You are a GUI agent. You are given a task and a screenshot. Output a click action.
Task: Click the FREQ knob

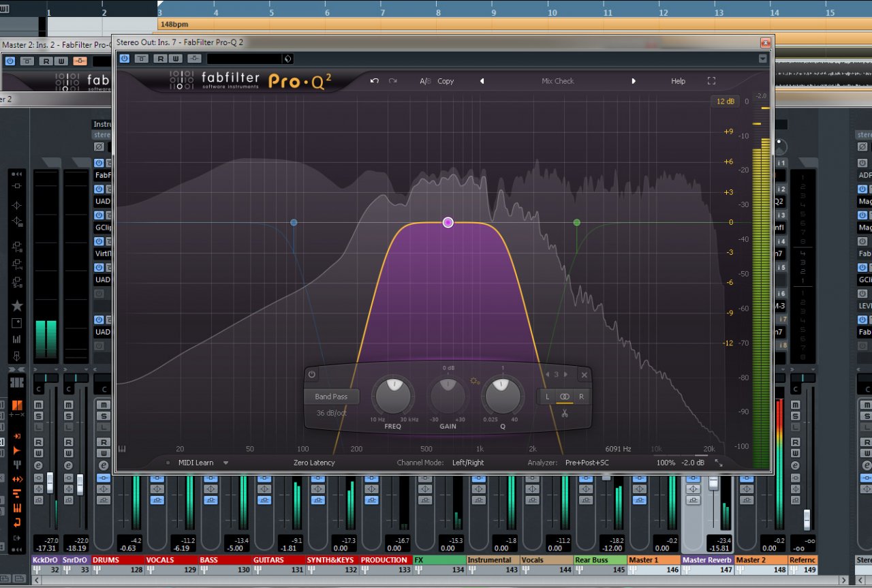[392, 396]
